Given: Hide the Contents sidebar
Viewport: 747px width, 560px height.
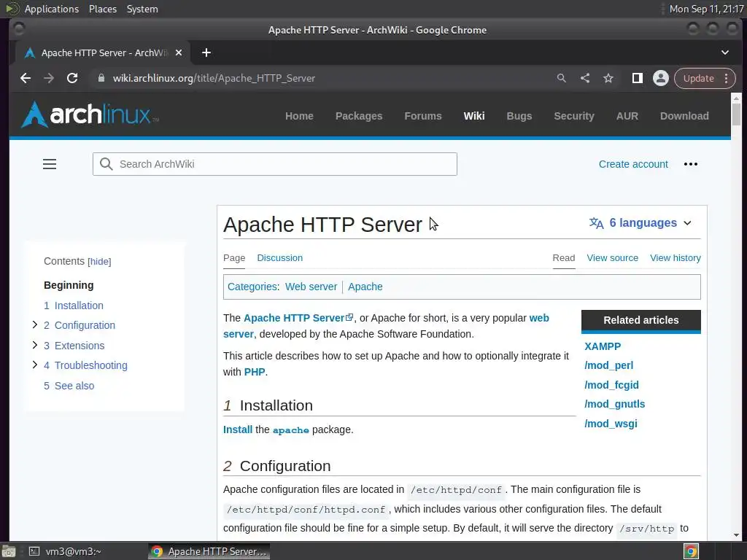Looking at the screenshot, I should point(99,262).
